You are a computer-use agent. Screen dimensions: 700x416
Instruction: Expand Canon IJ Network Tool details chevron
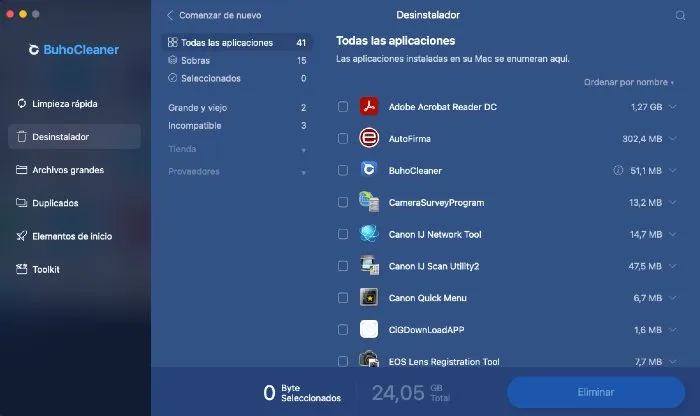click(x=673, y=234)
